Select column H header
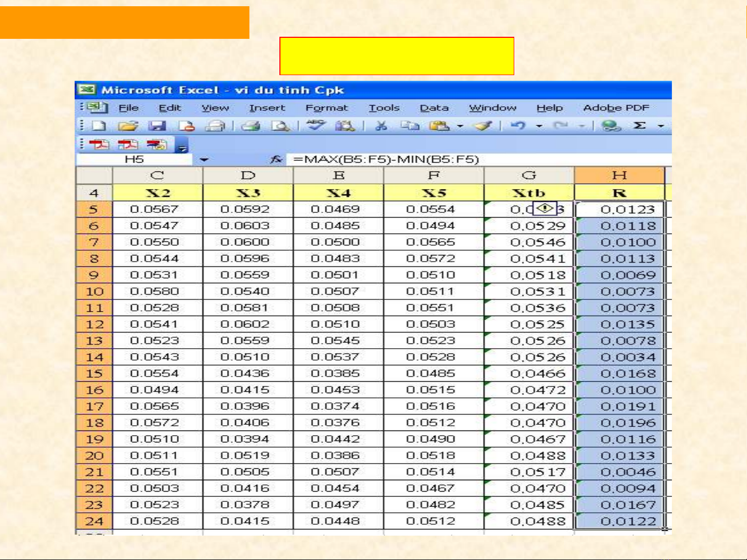The height and width of the screenshot is (560, 747). click(x=619, y=176)
